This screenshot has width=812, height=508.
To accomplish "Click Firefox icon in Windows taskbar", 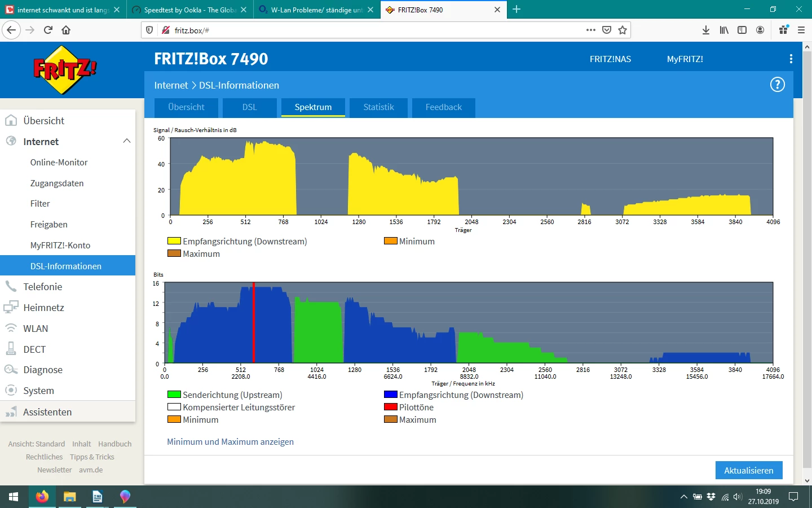I will [x=42, y=497].
